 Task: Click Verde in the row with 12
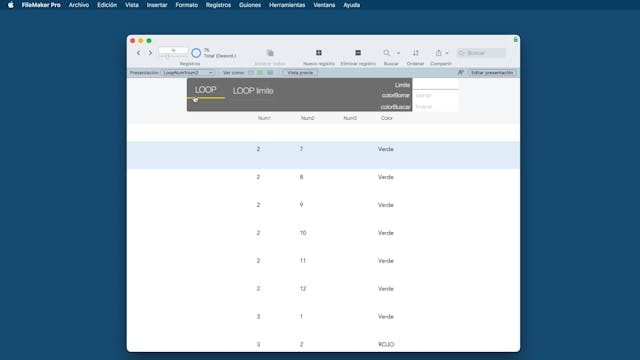click(x=386, y=288)
